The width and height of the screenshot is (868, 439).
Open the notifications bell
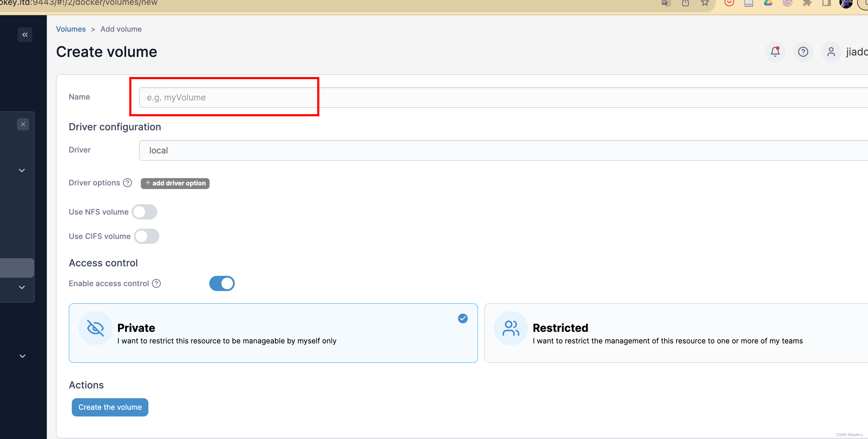[775, 51]
